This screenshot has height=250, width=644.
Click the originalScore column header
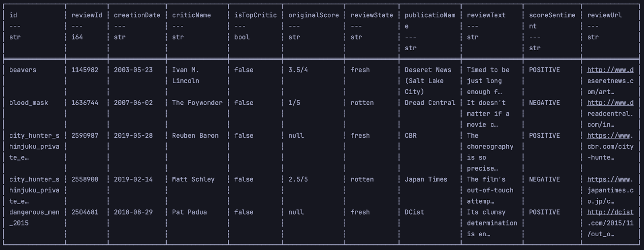click(314, 15)
